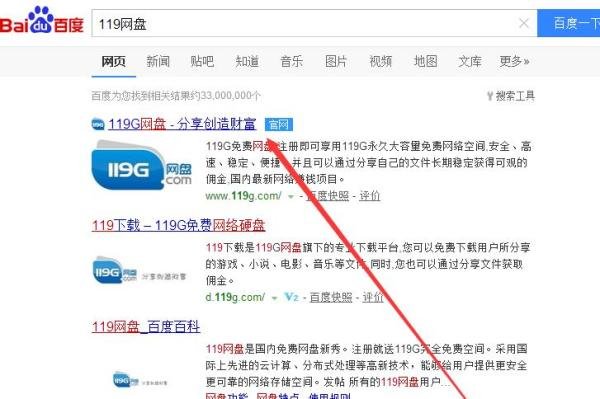The width and height of the screenshot is (600, 399).
Task: Open the 119网盘_百度百科 result
Action: click(146, 327)
